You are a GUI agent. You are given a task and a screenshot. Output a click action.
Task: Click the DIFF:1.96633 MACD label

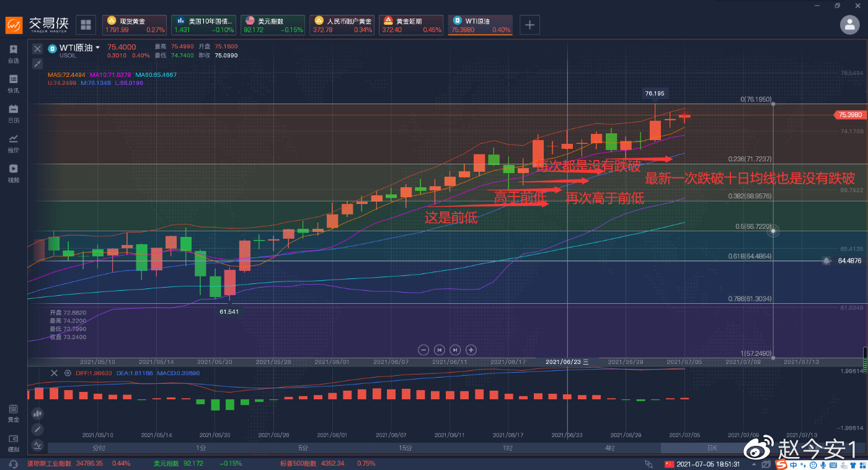pos(94,373)
